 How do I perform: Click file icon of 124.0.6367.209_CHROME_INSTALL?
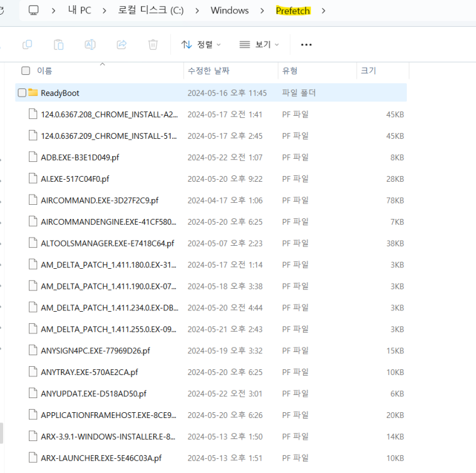(33, 135)
